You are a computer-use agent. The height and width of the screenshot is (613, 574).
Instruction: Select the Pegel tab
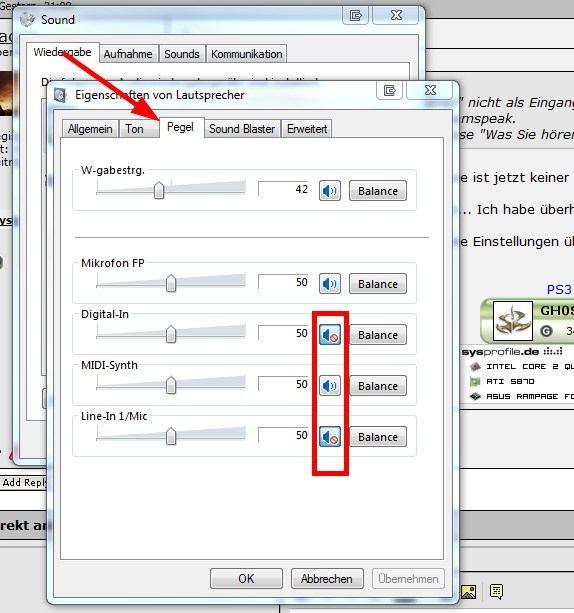coord(180,127)
